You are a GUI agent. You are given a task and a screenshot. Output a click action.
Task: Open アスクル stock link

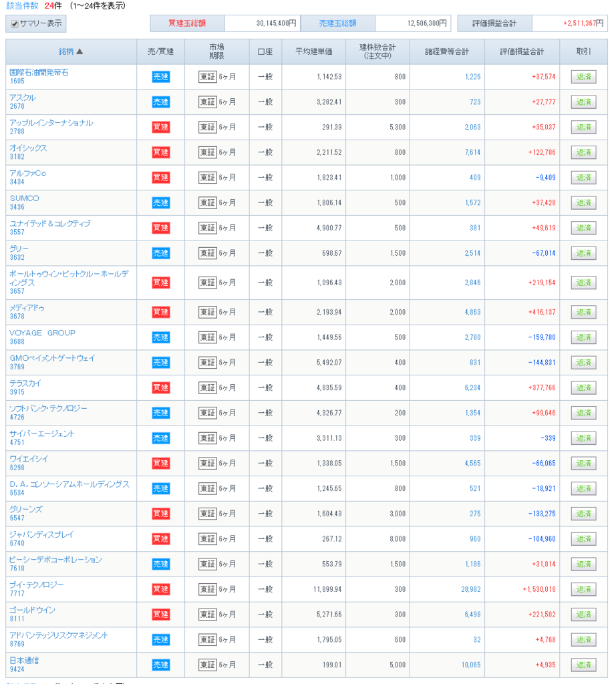23,98
